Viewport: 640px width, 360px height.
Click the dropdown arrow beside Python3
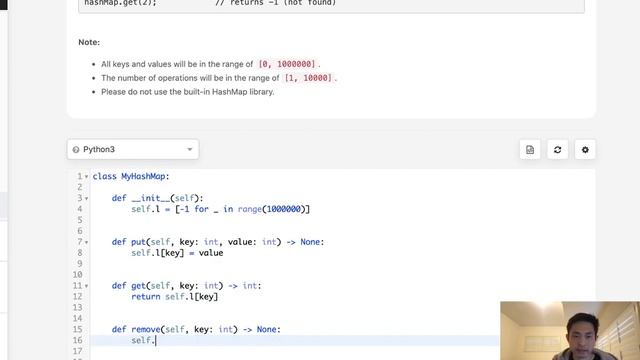189,149
